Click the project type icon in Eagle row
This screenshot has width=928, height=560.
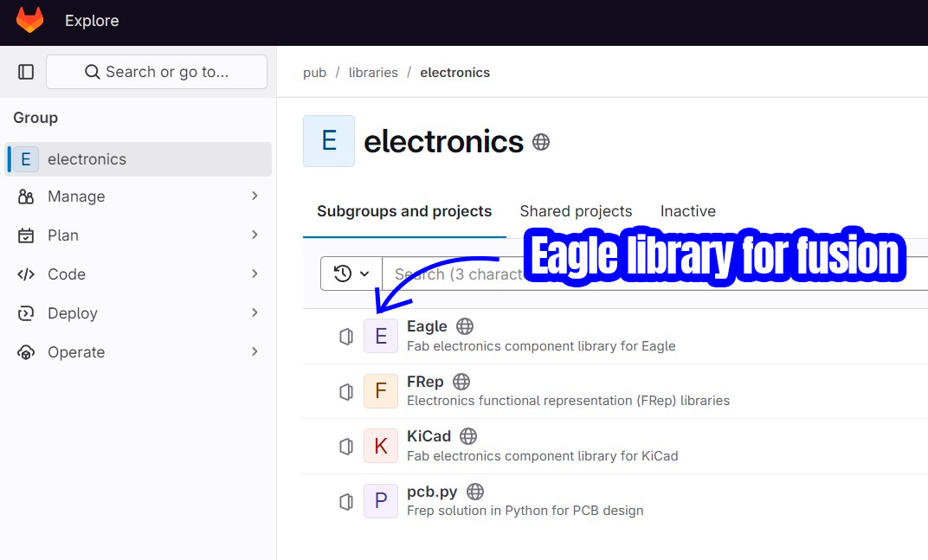click(x=346, y=336)
